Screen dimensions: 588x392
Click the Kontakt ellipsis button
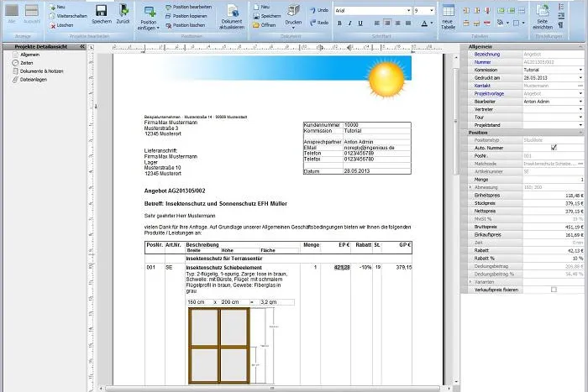pyautogui.click(x=580, y=86)
